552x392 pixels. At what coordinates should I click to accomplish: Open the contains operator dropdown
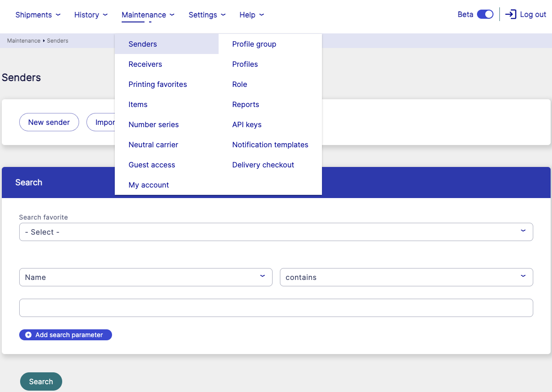pyautogui.click(x=406, y=277)
